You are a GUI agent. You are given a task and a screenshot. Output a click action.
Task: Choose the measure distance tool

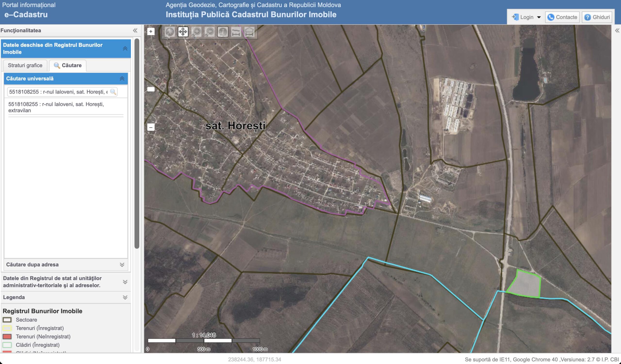[236, 32]
